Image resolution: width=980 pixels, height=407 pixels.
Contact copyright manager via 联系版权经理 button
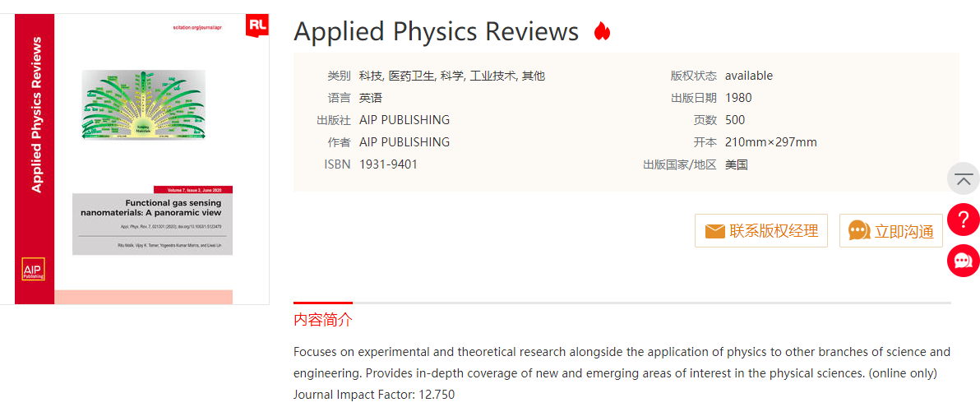click(761, 231)
